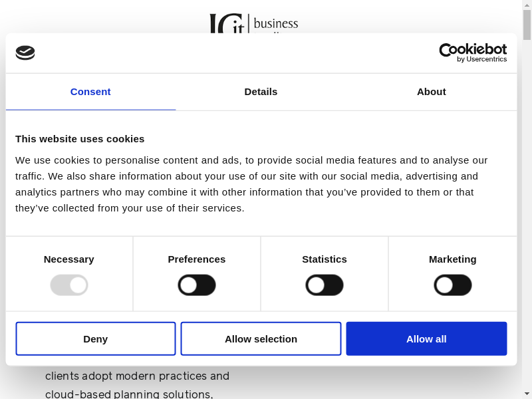Click the ICit business logo in header
The height and width of the screenshot is (399, 532).
point(254,23)
